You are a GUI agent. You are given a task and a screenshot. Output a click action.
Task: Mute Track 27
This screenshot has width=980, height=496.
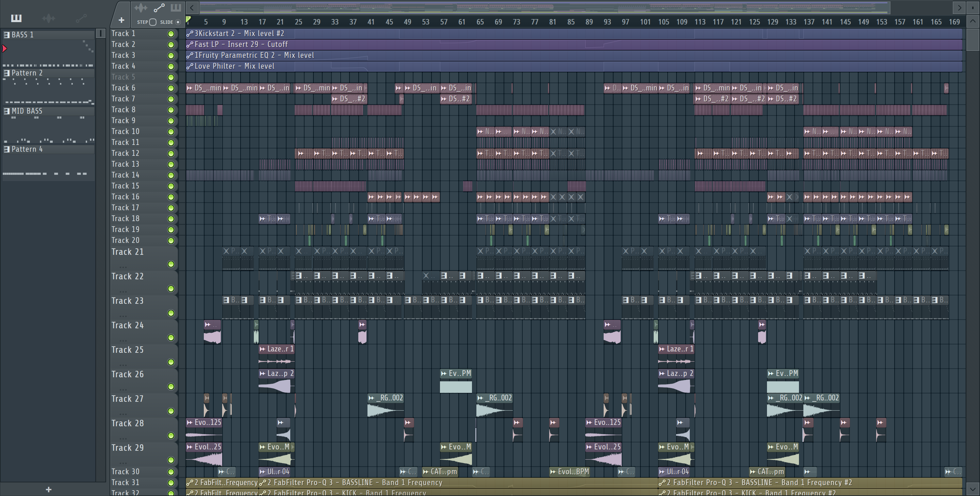pos(171,411)
